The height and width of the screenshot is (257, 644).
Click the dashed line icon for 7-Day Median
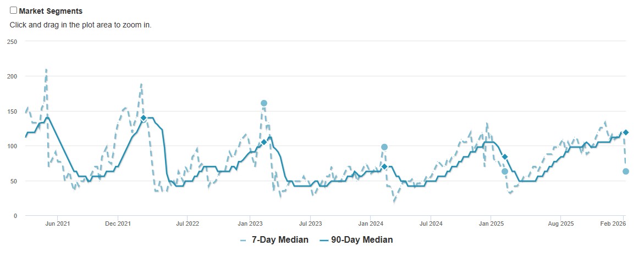point(244,240)
